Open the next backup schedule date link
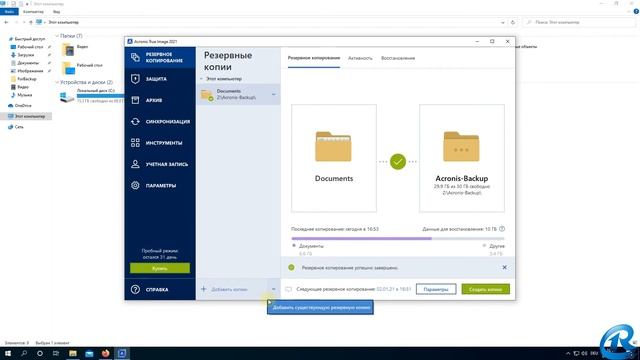 (x=393, y=289)
